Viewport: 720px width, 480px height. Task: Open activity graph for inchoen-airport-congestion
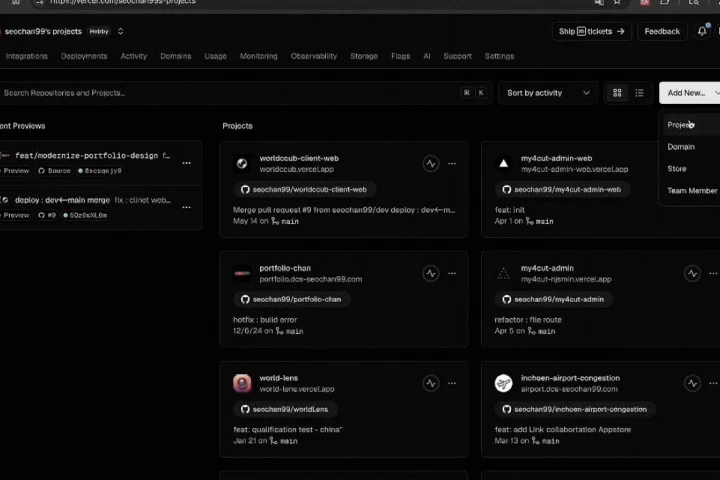pyautogui.click(x=692, y=383)
